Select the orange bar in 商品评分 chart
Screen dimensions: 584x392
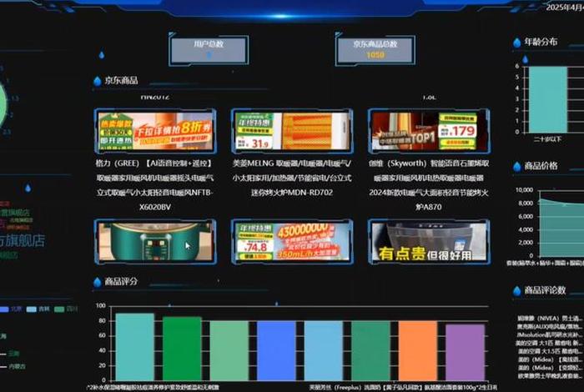(x=418, y=350)
